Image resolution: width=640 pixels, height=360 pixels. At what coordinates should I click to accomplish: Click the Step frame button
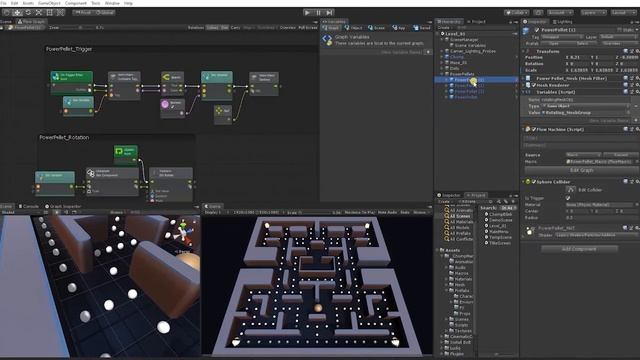(x=329, y=13)
